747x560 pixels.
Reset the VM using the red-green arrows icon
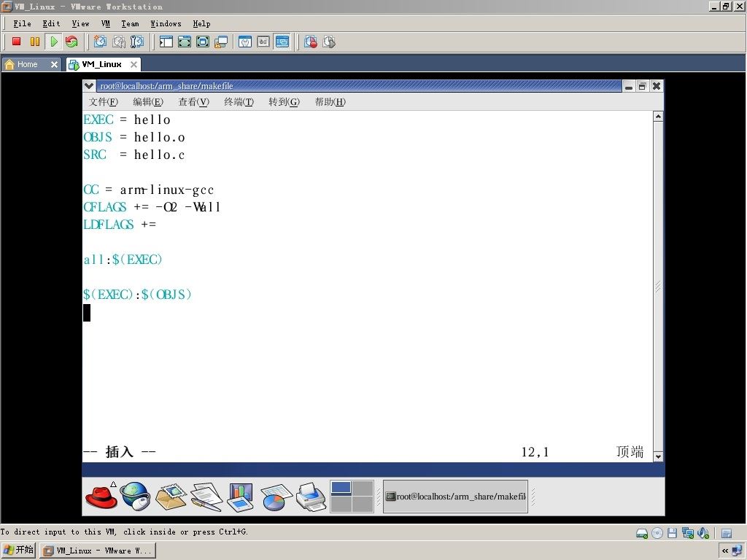click(x=71, y=42)
